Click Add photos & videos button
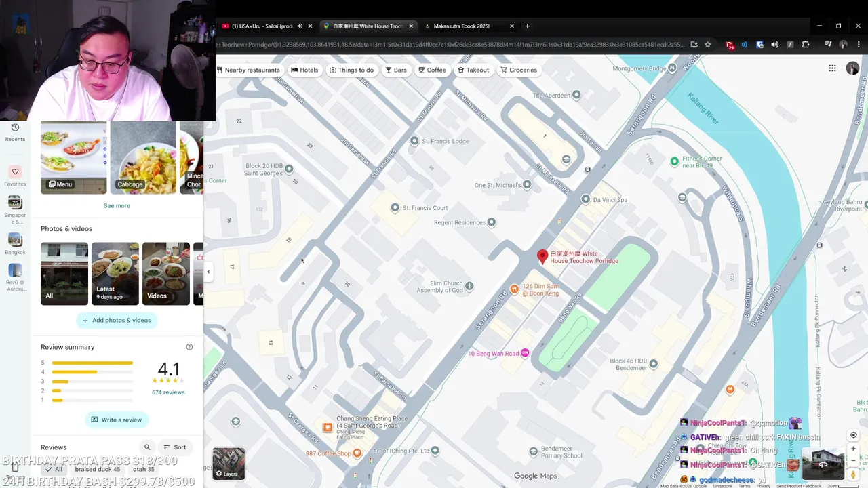Viewport: 868px width, 488px height. click(117, 320)
